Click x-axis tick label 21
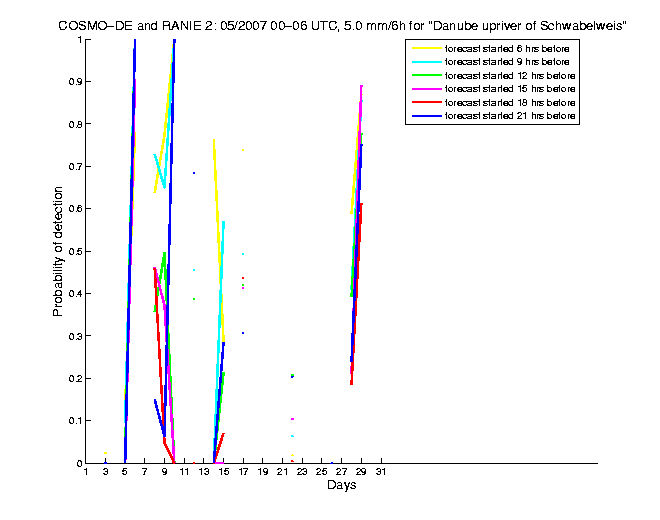660x520 pixels. click(x=282, y=472)
